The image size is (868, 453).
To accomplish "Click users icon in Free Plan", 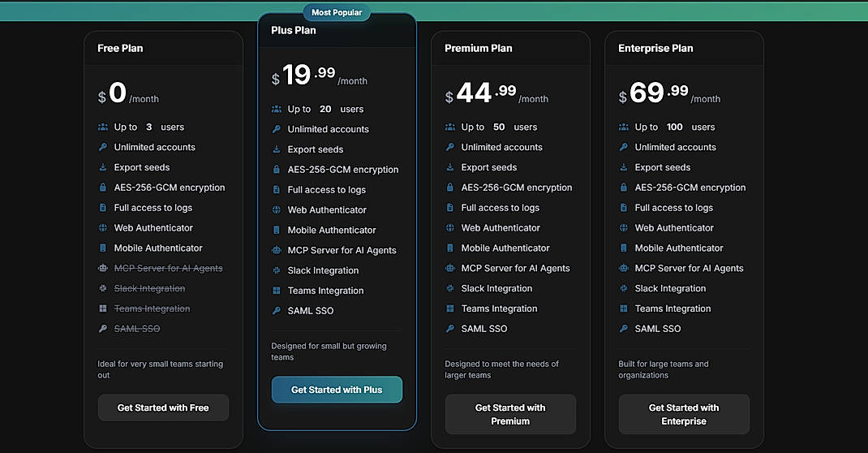I will coord(103,127).
